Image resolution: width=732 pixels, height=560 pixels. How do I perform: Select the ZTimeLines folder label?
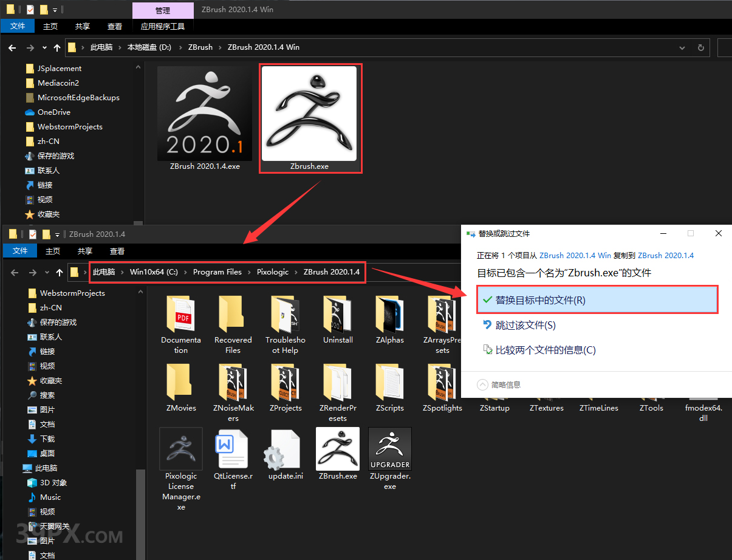coord(599,408)
